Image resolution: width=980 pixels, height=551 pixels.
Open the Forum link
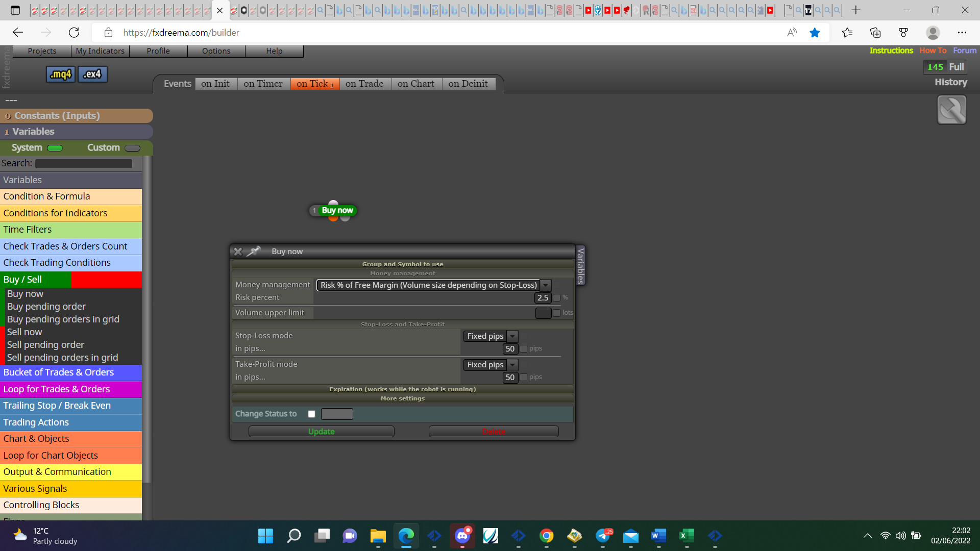(965, 51)
